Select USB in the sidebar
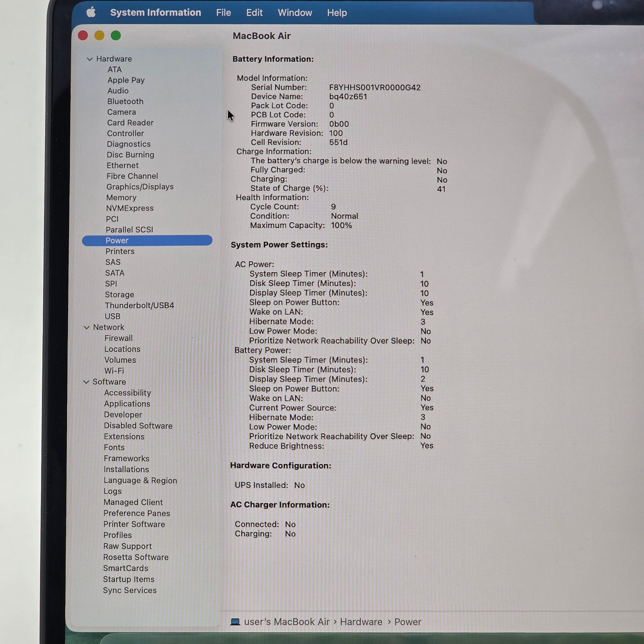644x644 pixels. (113, 316)
